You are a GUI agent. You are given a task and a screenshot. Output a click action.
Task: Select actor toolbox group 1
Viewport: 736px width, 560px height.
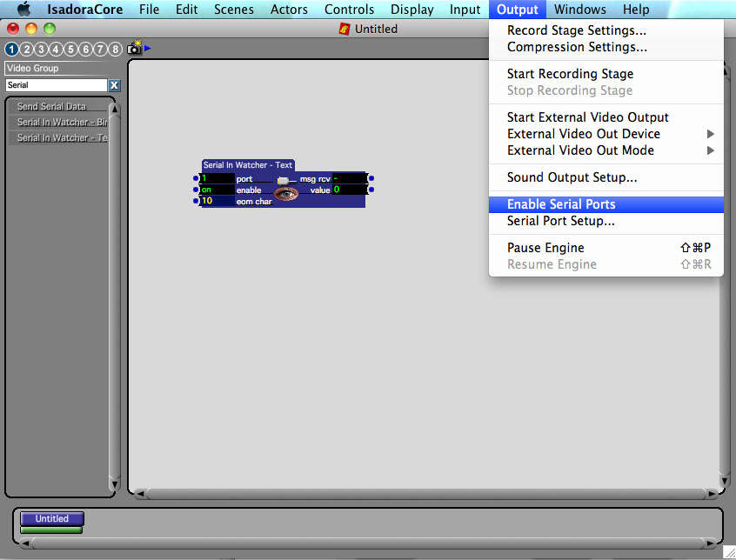[x=12, y=49]
